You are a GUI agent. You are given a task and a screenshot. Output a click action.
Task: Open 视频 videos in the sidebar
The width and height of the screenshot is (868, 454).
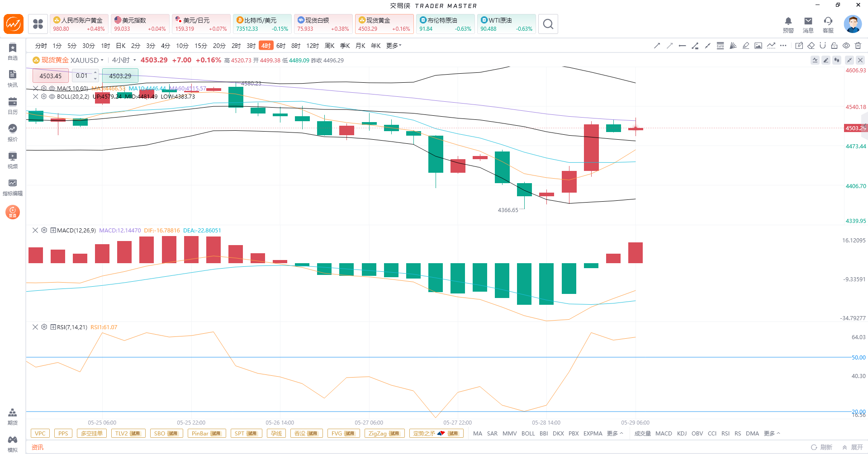(13, 160)
